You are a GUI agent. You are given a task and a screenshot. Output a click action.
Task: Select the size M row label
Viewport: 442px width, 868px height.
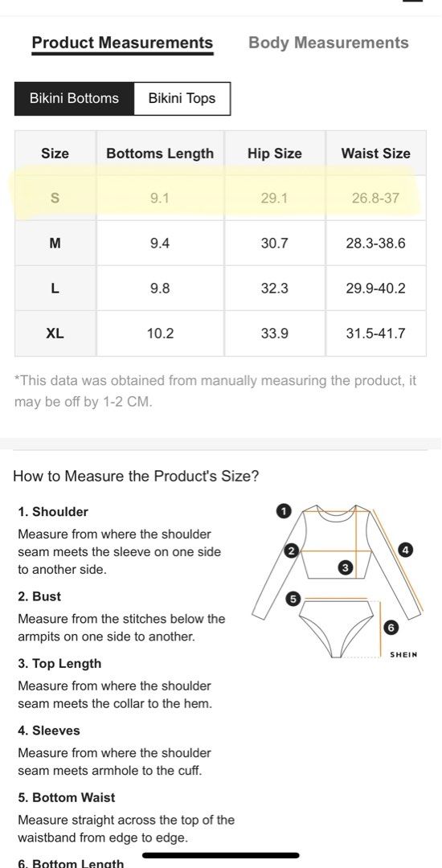[x=55, y=243]
